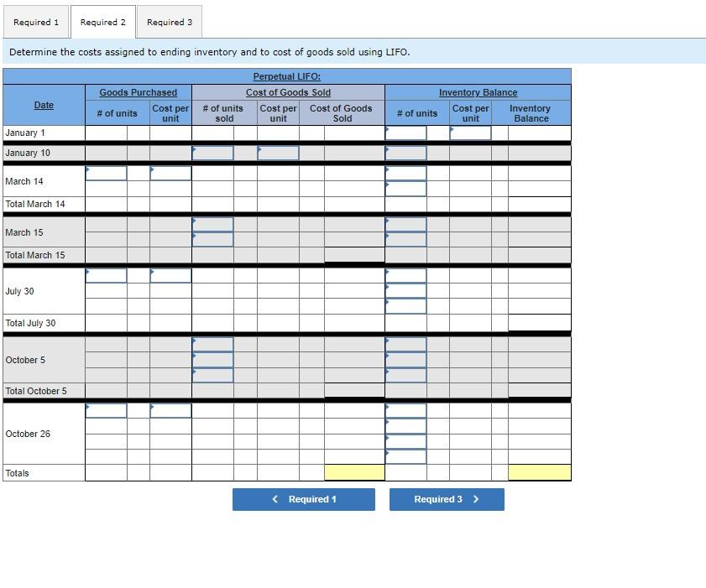Screen dimensions: 706x588
Task: Select January 1 inventory units field
Action: point(405,133)
